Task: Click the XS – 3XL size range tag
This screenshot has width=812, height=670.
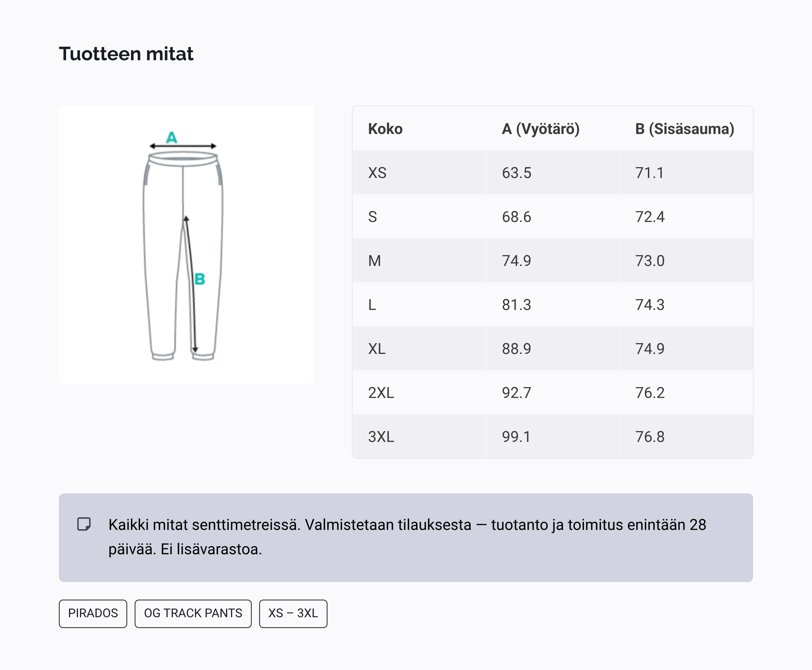Action: click(293, 613)
